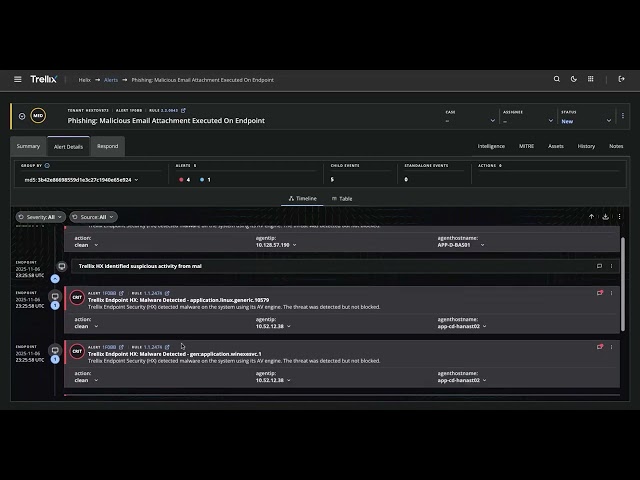Go to Alerts breadcrumb link
The image size is (640, 480).
tap(111, 80)
